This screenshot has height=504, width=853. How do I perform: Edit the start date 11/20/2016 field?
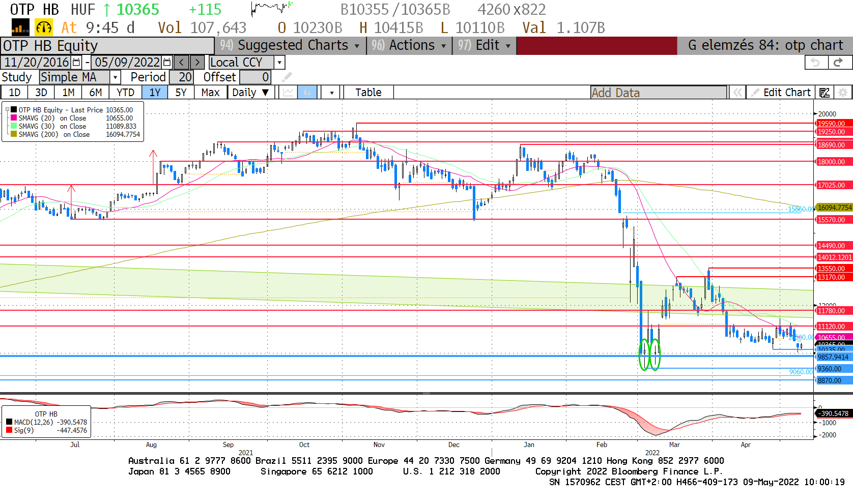(36, 63)
